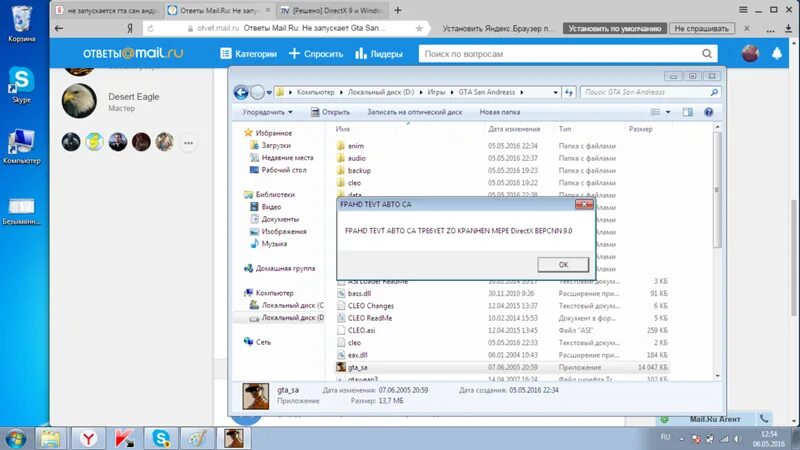Change Explorer view mode icon

pyautogui.click(x=655, y=112)
